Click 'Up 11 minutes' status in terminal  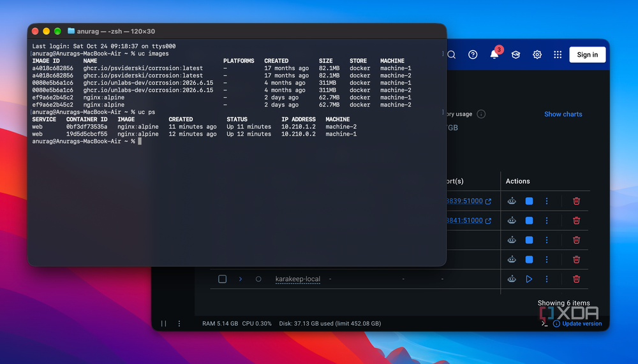(x=249, y=127)
